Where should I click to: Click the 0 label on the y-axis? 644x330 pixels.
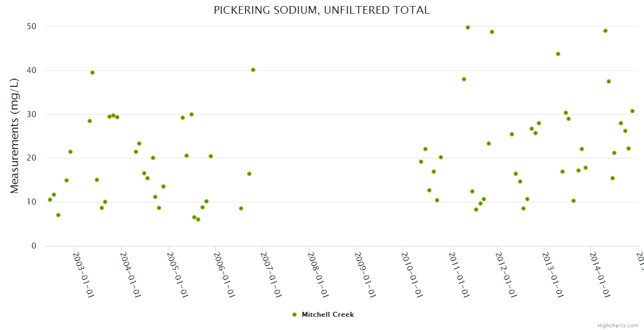pos(34,246)
